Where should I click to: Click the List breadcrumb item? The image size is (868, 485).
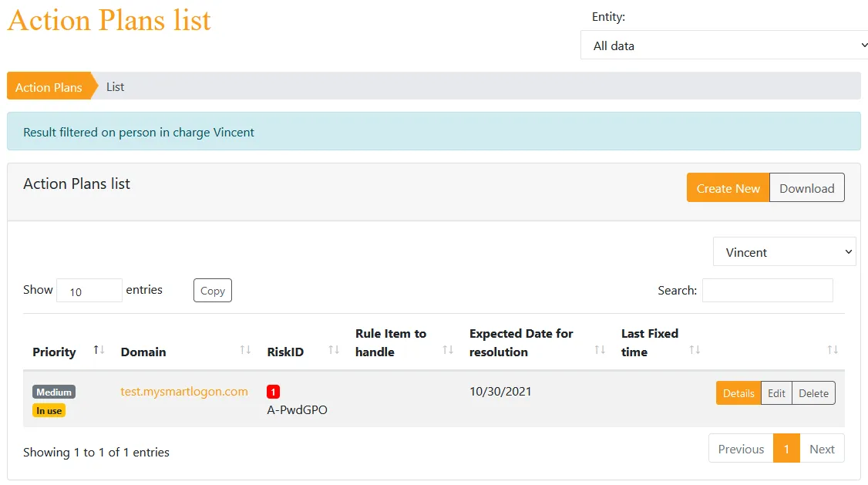[x=115, y=87]
